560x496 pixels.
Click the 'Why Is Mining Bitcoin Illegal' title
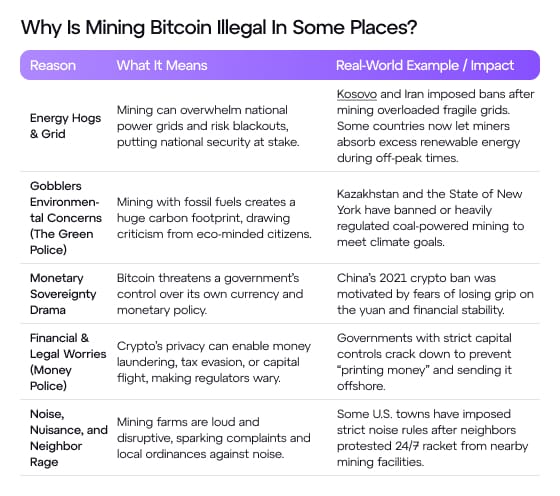(x=219, y=27)
